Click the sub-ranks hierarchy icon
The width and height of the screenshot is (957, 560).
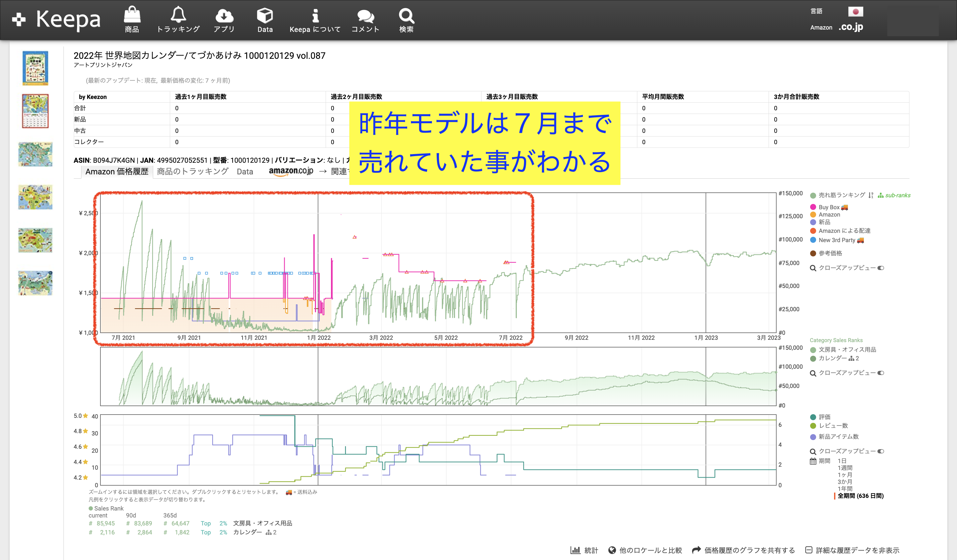[x=880, y=195]
